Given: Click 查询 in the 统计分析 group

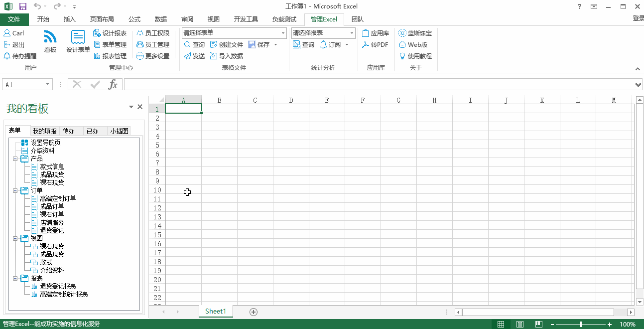Looking at the screenshot, I should point(304,44).
